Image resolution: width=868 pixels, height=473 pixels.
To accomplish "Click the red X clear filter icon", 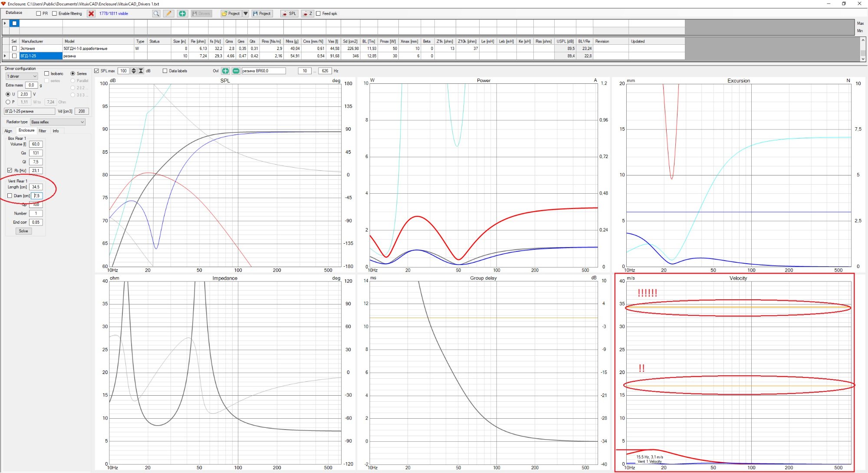I will coord(91,13).
